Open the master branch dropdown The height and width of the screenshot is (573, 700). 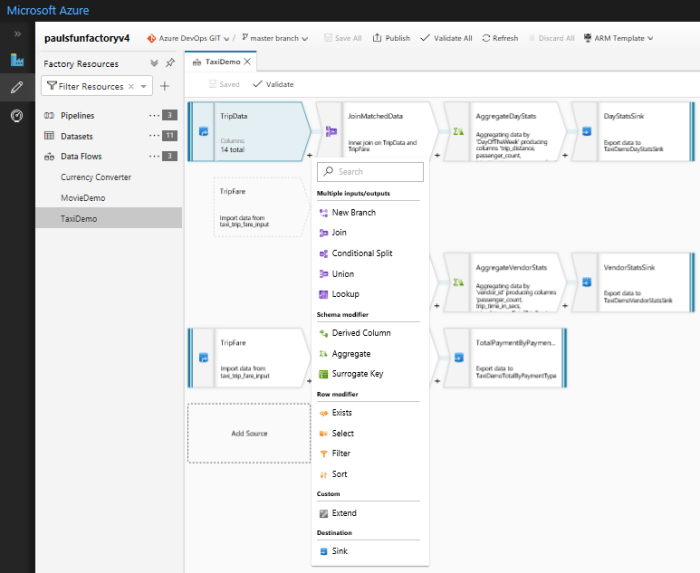click(274, 38)
